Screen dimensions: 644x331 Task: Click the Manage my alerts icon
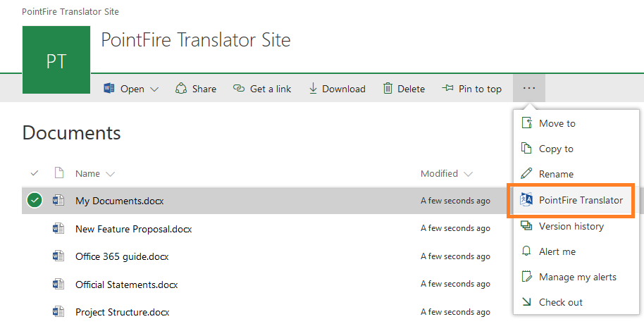pos(526,276)
